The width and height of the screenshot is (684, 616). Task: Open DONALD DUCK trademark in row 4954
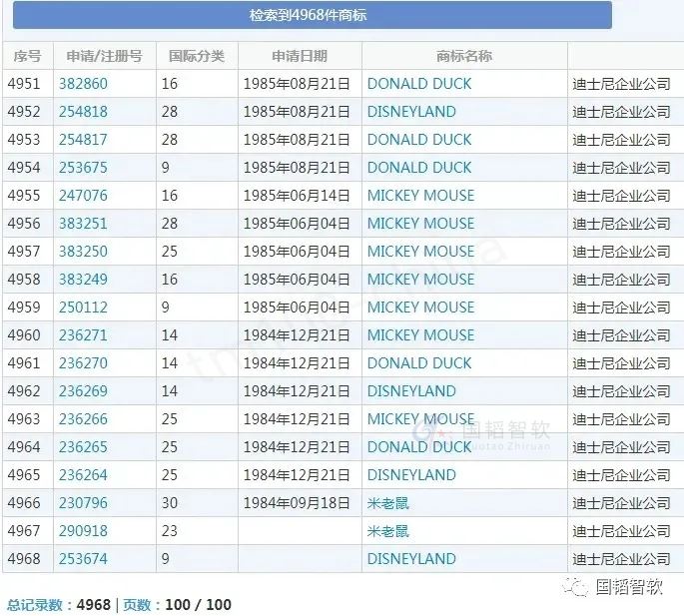(x=419, y=167)
